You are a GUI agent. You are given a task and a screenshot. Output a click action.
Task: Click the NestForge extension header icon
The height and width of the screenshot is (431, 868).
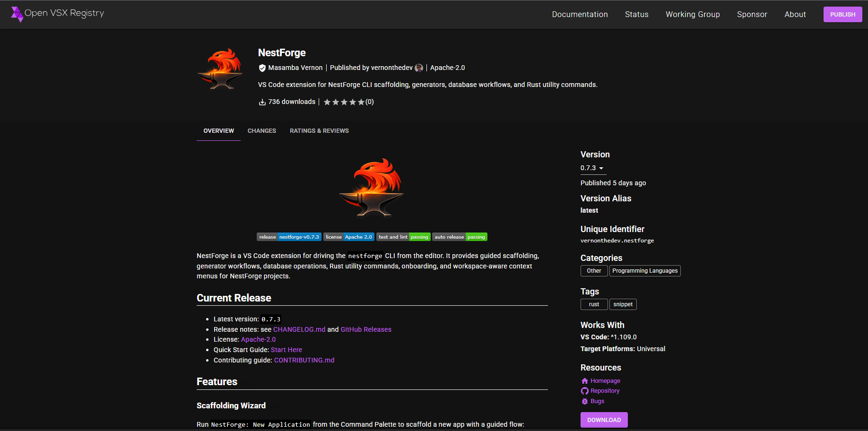pyautogui.click(x=220, y=69)
